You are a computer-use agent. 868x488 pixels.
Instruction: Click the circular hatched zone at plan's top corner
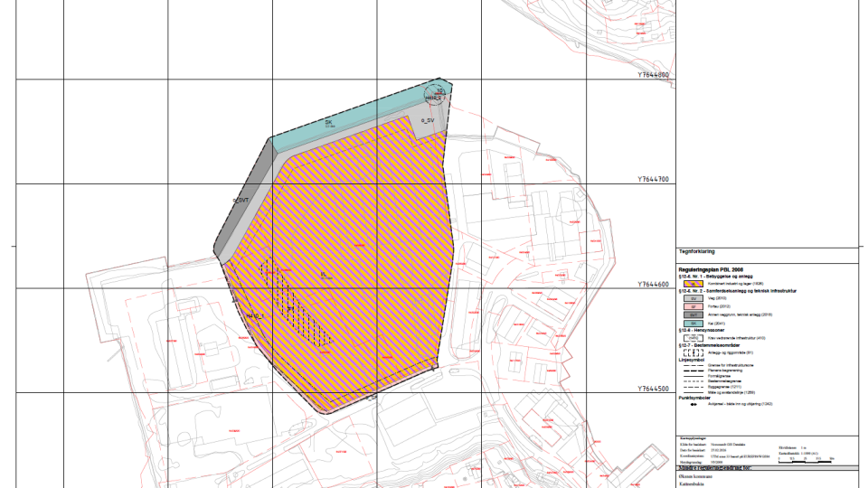tap(437, 92)
